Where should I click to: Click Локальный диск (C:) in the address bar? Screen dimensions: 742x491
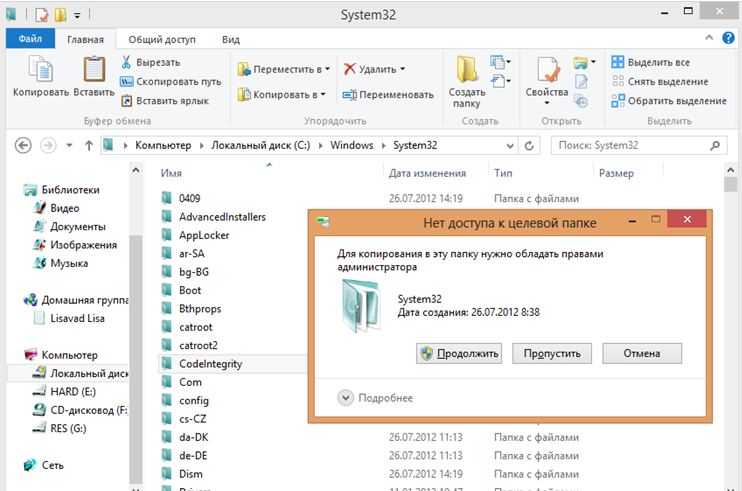[x=261, y=145]
